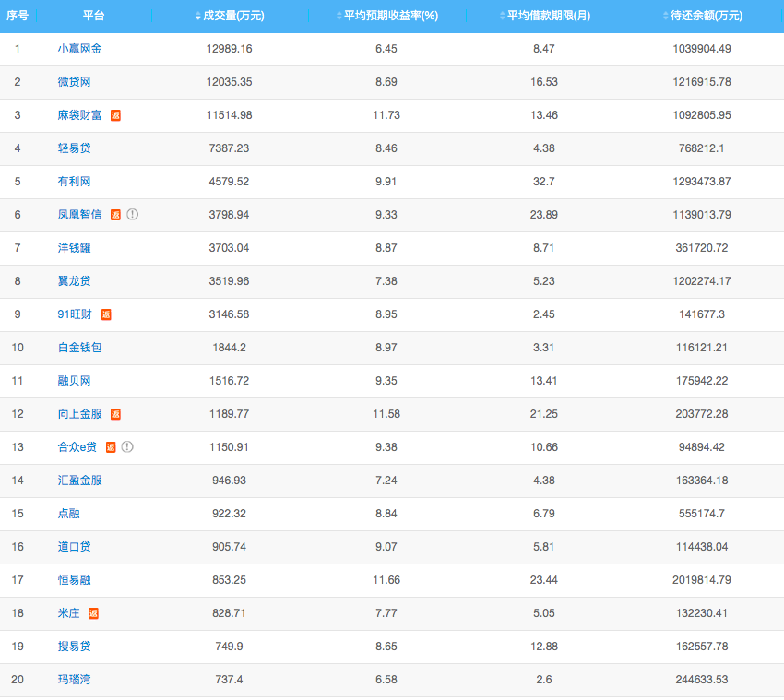Sort the table by 平均预期收益率(%)
The width and height of the screenshot is (784, 700).
386,16
